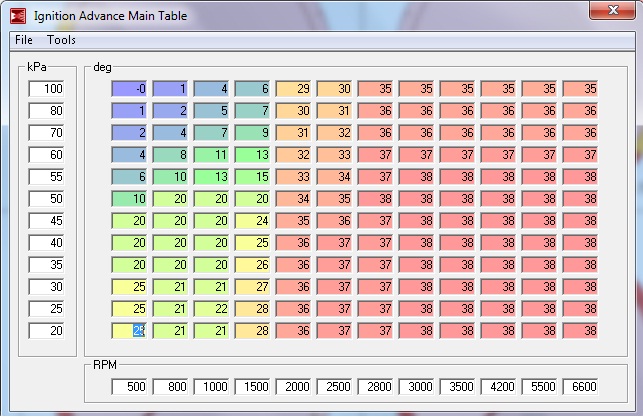Open the File menu
The width and height of the screenshot is (643, 420).
tap(24, 40)
